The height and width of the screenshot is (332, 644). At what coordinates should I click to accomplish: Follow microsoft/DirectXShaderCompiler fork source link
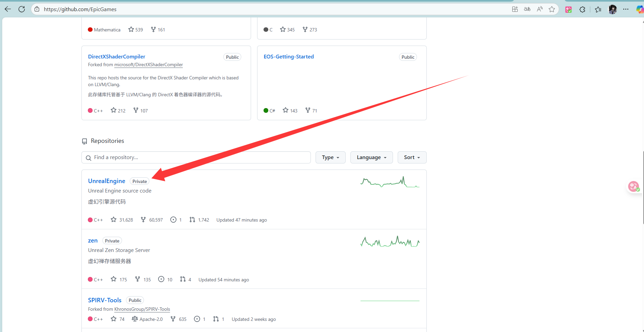click(148, 65)
